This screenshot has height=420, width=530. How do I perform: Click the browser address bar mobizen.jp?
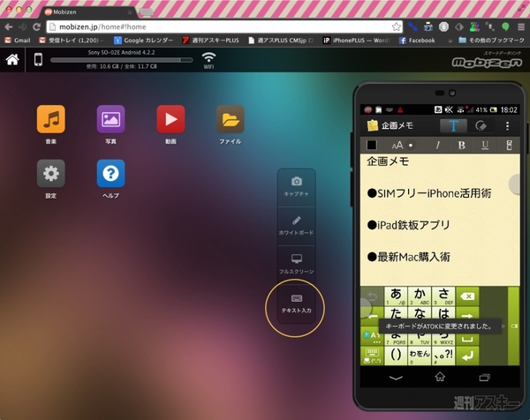point(224,26)
